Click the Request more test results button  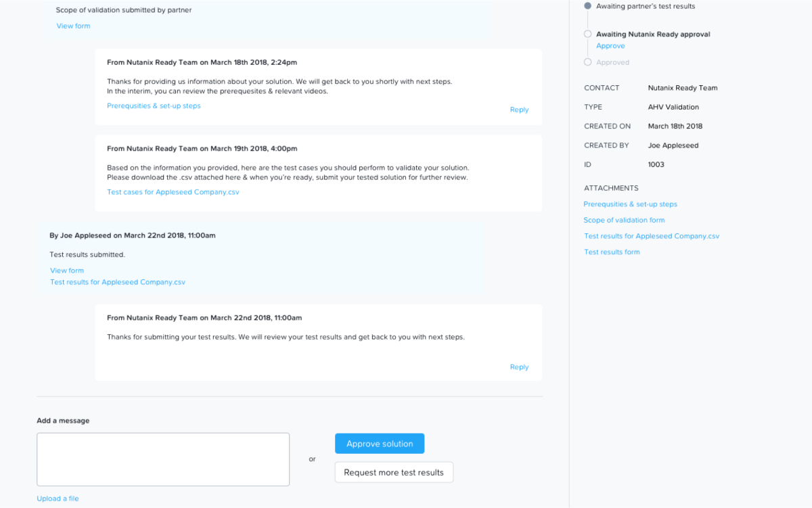(x=394, y=471)
